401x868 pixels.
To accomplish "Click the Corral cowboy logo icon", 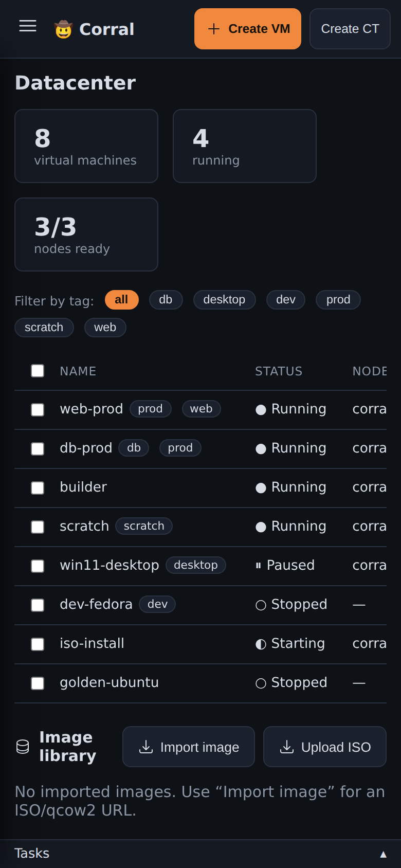I will [63, 29].
